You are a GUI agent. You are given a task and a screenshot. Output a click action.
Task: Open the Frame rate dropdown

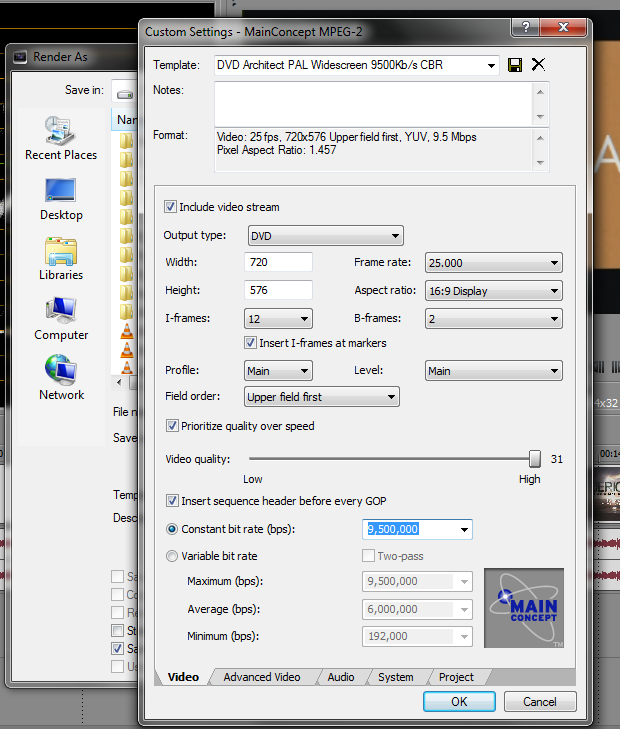click(x=494, y=263)
